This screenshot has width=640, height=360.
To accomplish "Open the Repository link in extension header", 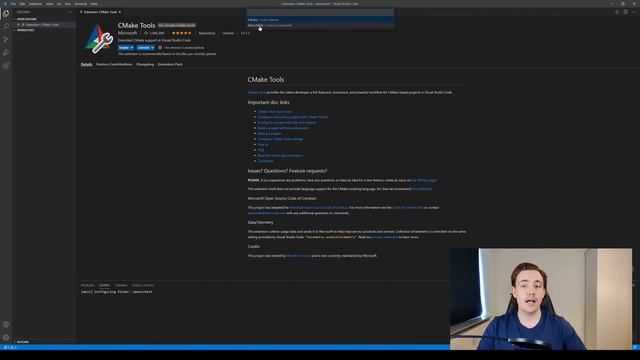I will [207, 33].
